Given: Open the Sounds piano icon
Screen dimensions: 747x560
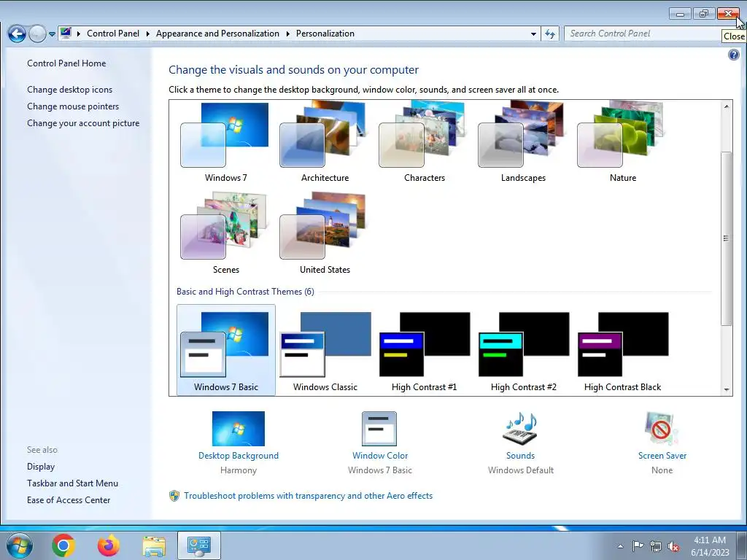Looking at the screenshot, I should click(520, 429).
